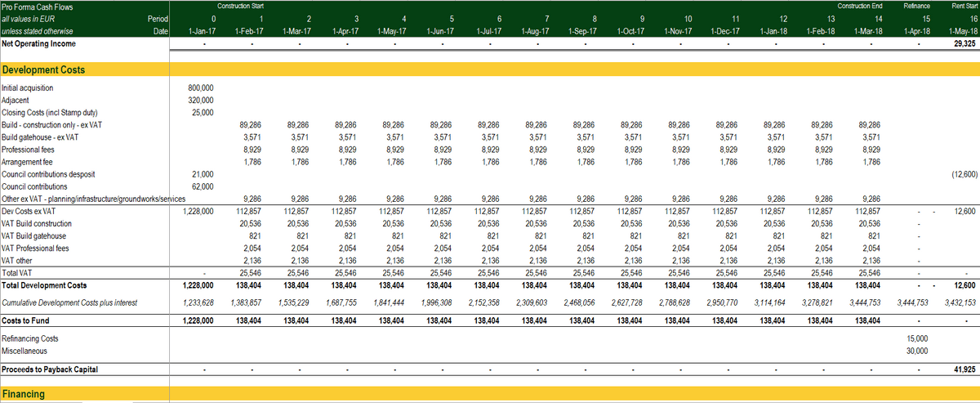Viewport: 980px width, 403px height.
Task: Select the 320,000 Adjacent cost cell
Action: point(200,101)
